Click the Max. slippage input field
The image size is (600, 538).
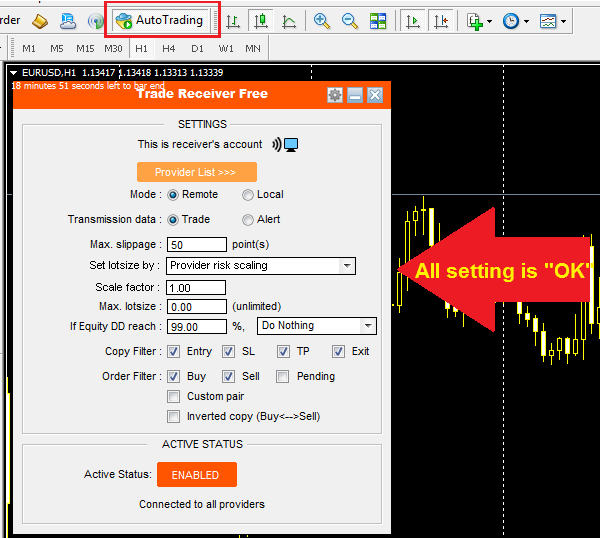click(x=197, y=245)
